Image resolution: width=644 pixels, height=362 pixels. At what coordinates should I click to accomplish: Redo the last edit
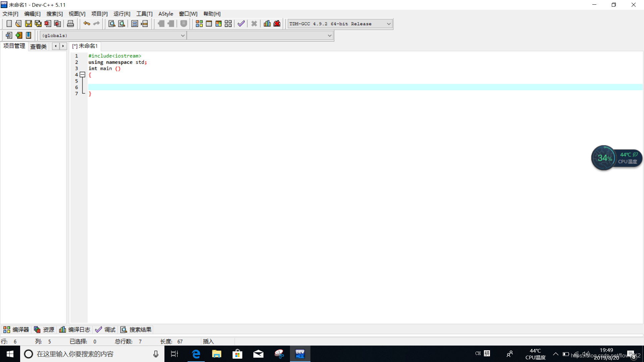[96, 23]
